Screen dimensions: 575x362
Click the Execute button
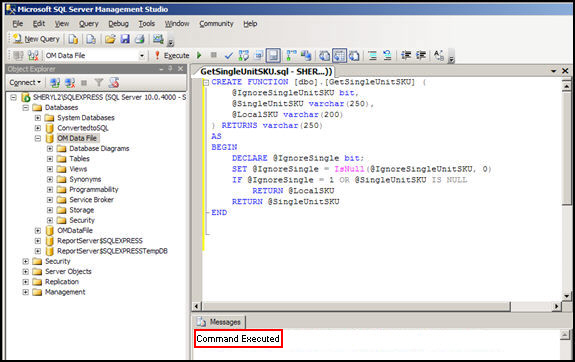(172, 55)
